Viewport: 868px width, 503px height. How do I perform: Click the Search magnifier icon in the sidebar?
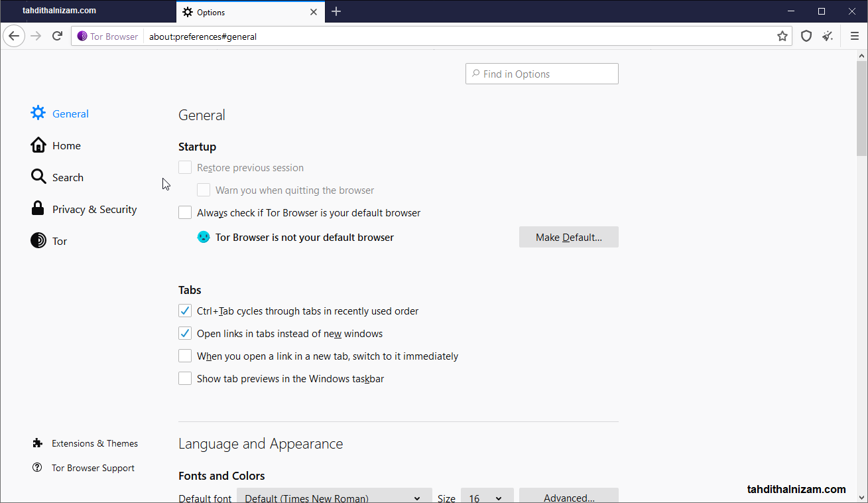point(38,177)
